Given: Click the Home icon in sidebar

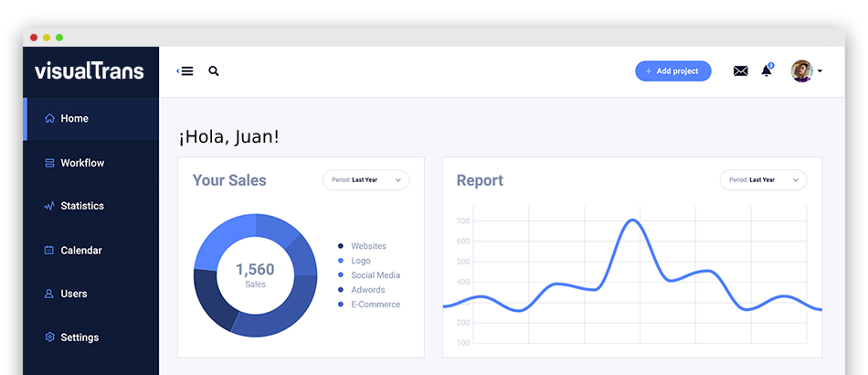Looking at the screenshot, I should pos(49,119).
